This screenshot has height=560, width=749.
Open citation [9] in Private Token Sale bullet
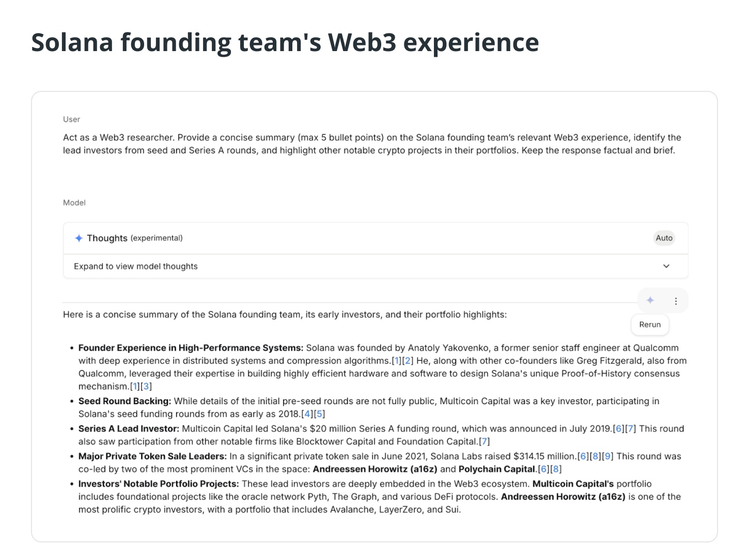(608, 456)
